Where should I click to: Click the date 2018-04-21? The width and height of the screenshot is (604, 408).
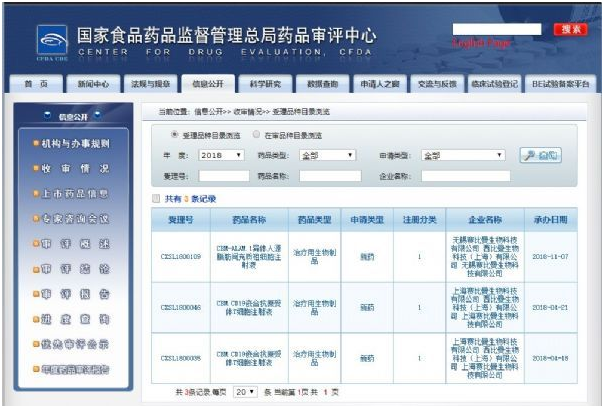[x=550, y=307]
